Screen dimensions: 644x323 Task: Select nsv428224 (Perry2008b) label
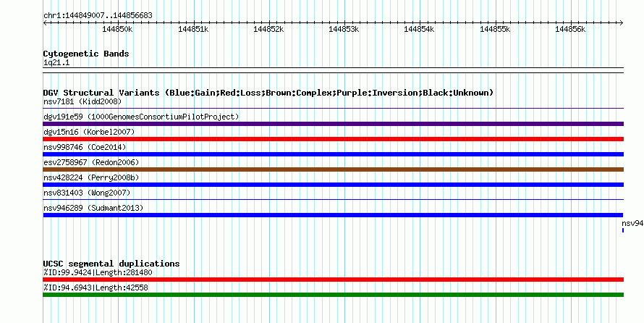point(91,177)
